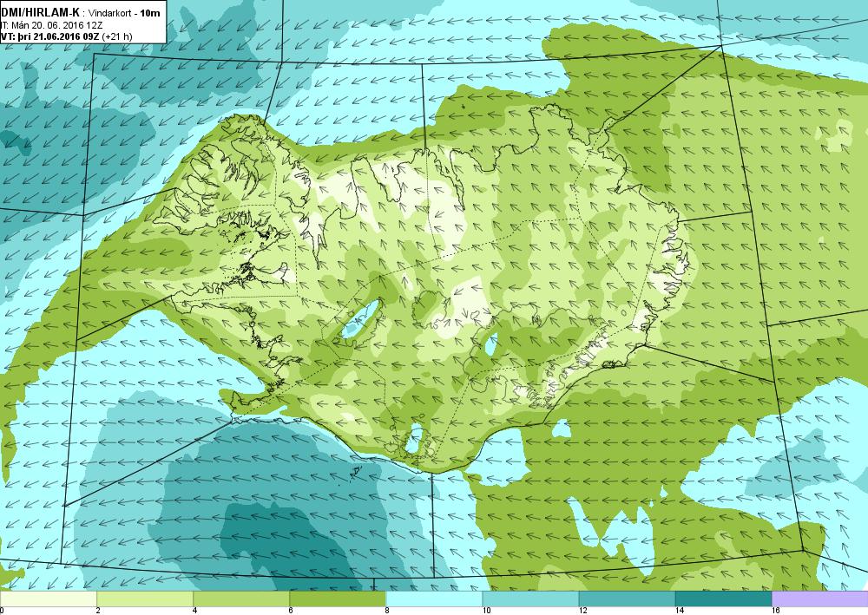
Task: Click the legend scale value "4"
Action: coord(194,611)
